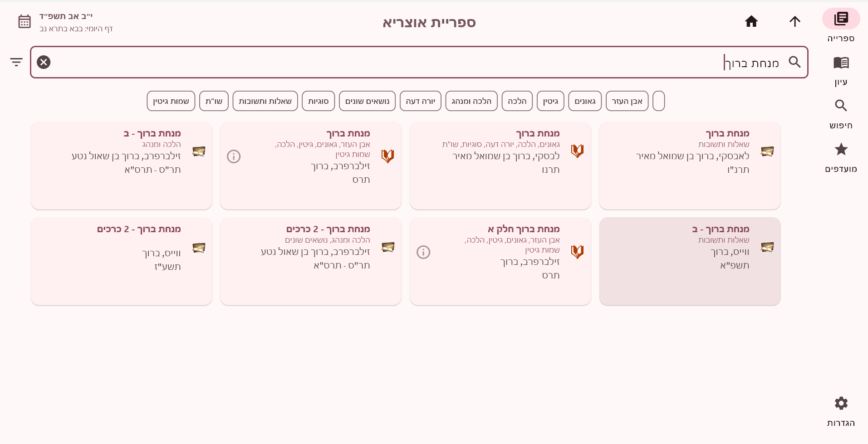
Task: Open info for the מנחת ברוך חלק א card
Action: pyautogui.click(x=423, y=252)
